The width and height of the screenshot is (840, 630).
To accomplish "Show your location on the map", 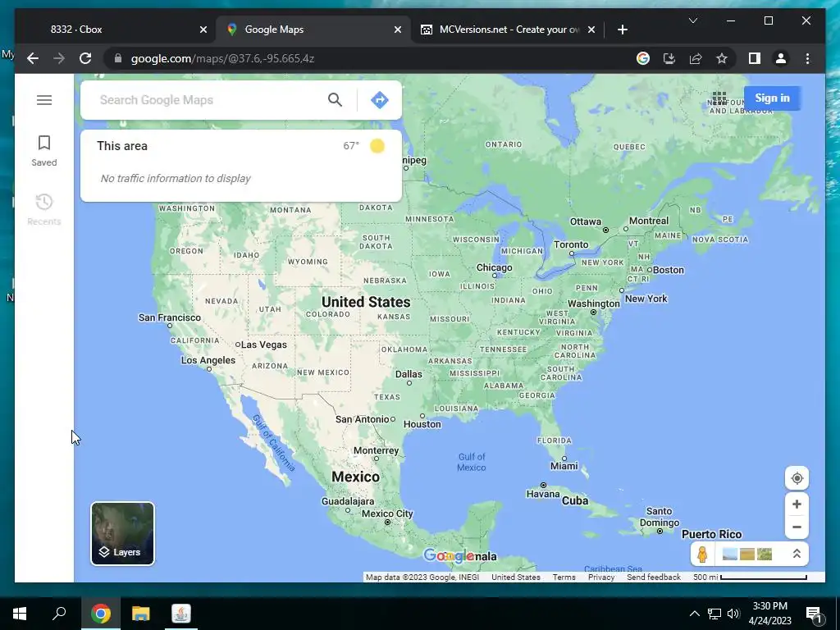I will click(x=797, y=478).
